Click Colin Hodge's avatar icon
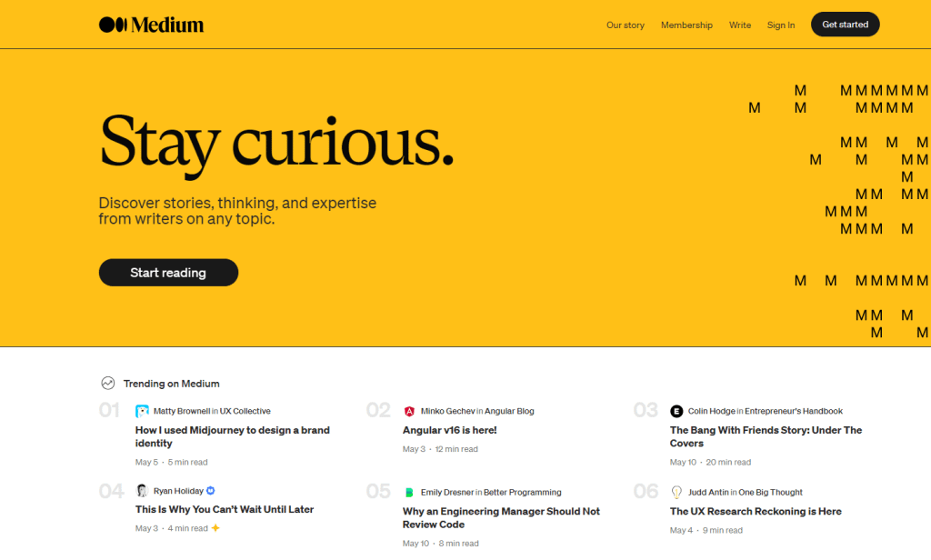 click(676, 410)
